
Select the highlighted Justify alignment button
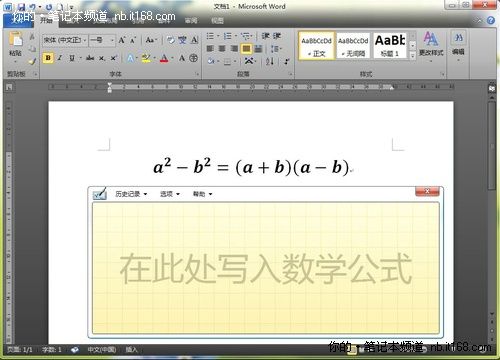pos(246,49)
